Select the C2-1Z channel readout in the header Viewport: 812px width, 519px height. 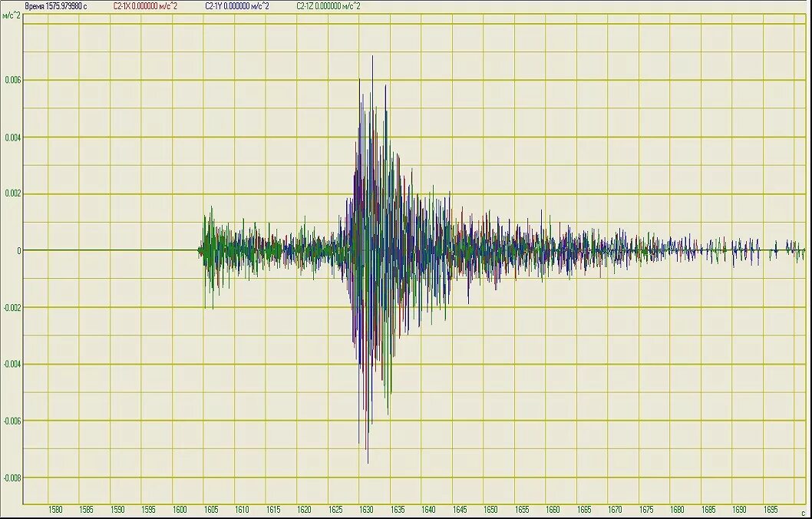pos(328,6)
